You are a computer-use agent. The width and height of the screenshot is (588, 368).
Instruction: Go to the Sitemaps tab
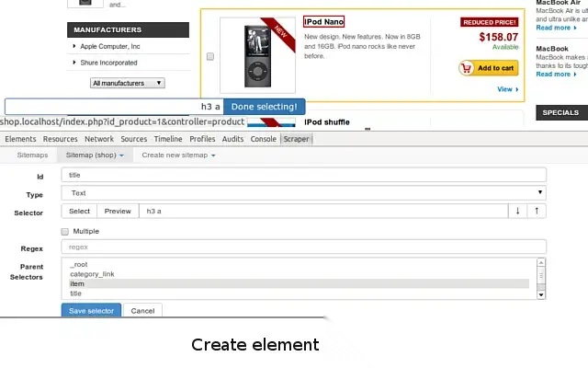[33, 155]
